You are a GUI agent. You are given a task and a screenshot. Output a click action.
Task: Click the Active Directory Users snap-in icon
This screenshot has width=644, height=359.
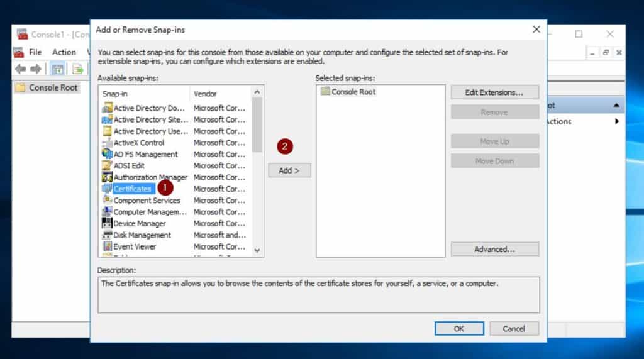(107, 131)
